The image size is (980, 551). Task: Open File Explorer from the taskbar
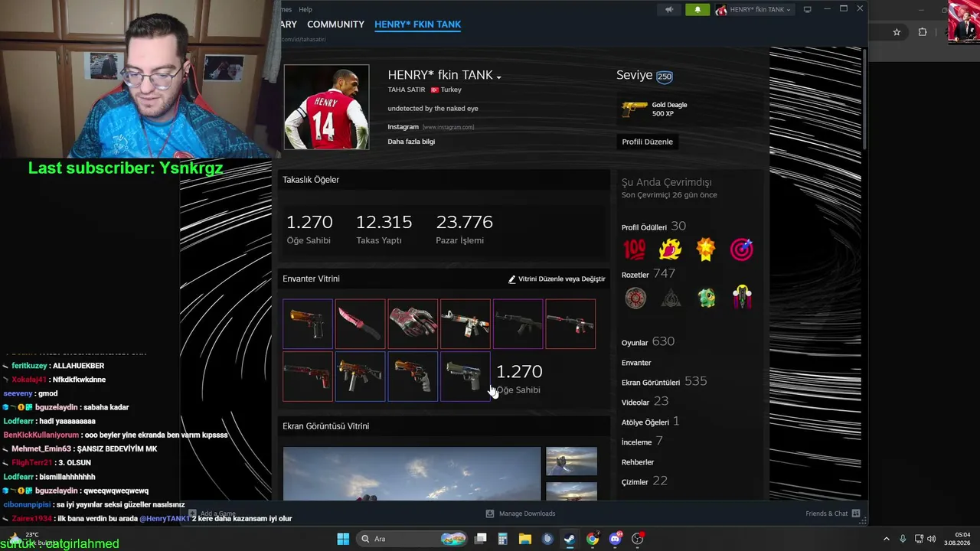[x=525, y=539]
